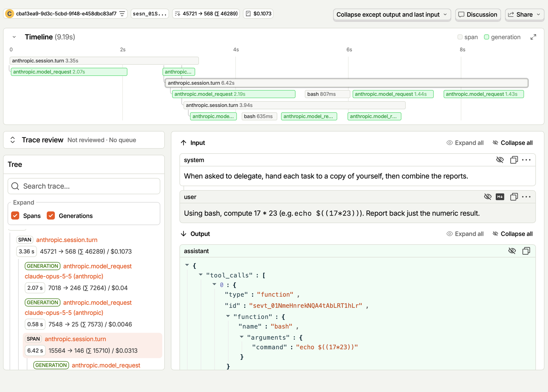Click the Search trace input field

click(x=84, y=186)
